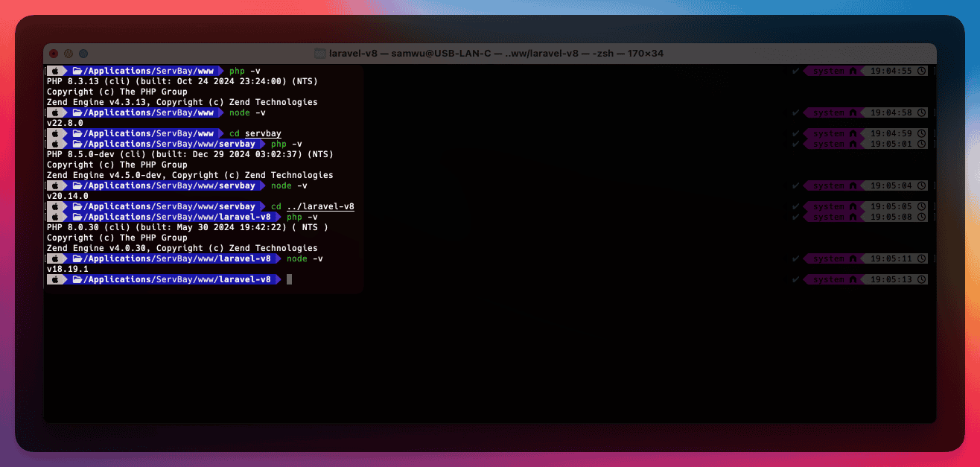The image size is (980, 467).
Task: Click the 'v22.8.0' node version output
Action: (66, 123)
